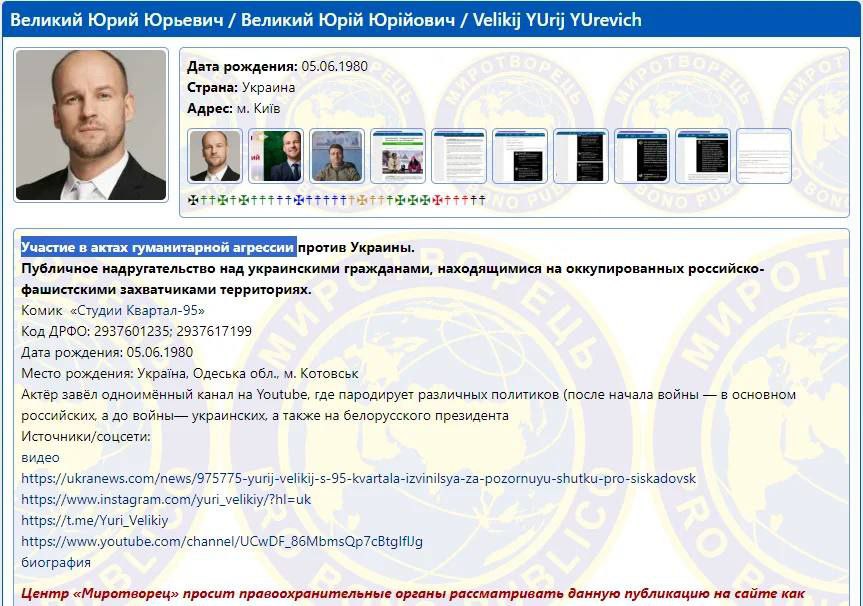This screenshot has height=606, width=863.
Task: Click the 'Код ДРФО: 2937601235' line
Action: click(x=136, y=331)
